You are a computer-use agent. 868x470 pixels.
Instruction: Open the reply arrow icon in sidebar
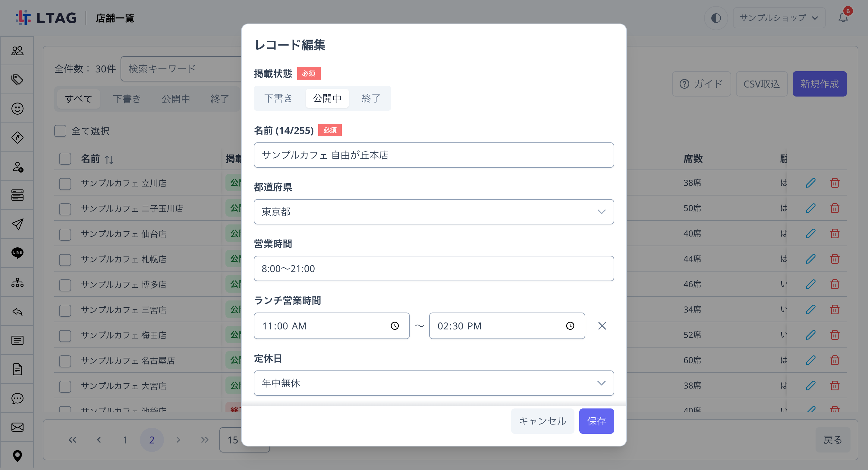[x=17, y=312]
